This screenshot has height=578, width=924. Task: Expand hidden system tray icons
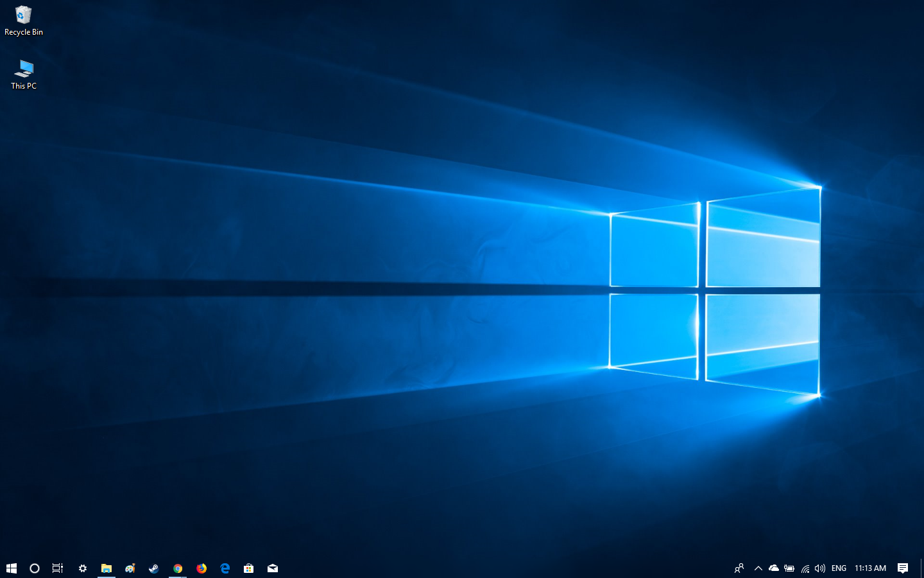(x=758, y=568)
